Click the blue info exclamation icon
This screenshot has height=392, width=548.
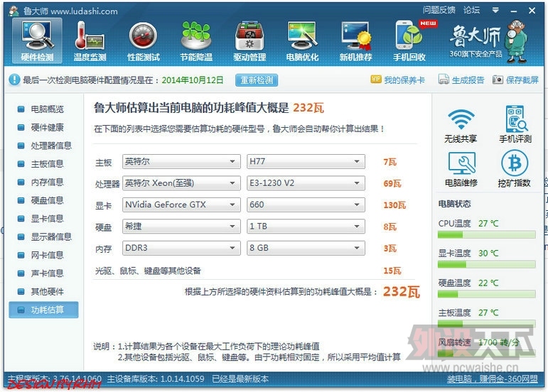[x=14, y=80]
